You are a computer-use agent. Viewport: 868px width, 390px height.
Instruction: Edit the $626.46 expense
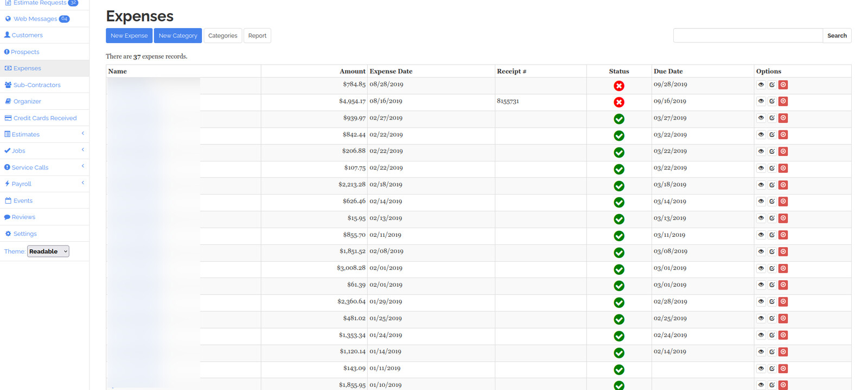point(772,202)
